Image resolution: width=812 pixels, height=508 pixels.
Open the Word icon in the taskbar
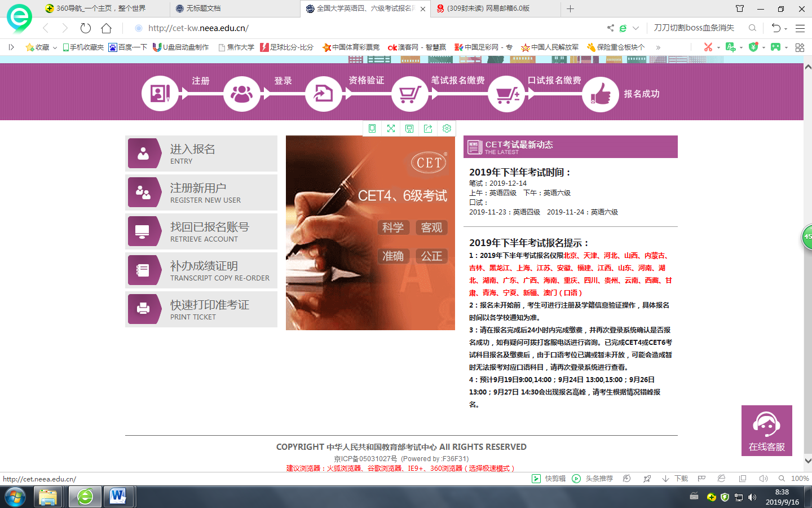(x=118, y=497)
